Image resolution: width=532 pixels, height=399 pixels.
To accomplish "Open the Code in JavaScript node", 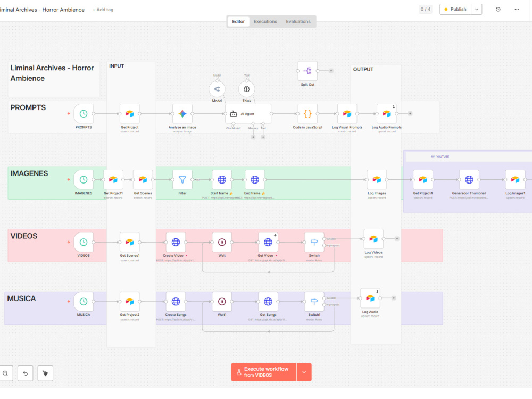I will [307, 114].
